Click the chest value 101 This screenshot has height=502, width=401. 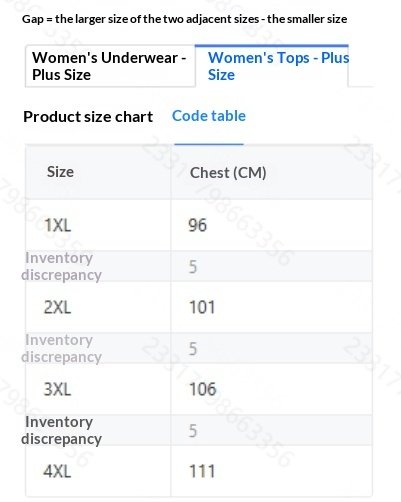[202, 307]
